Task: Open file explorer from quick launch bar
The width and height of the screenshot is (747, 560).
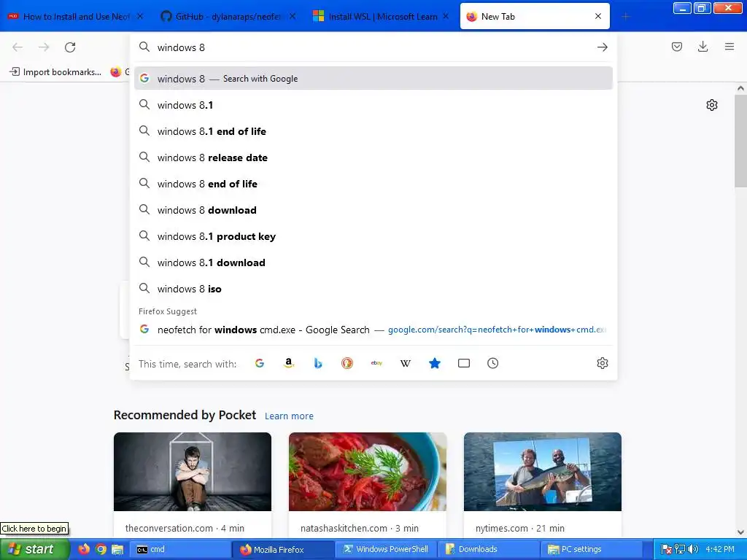Action: point(117,549)
